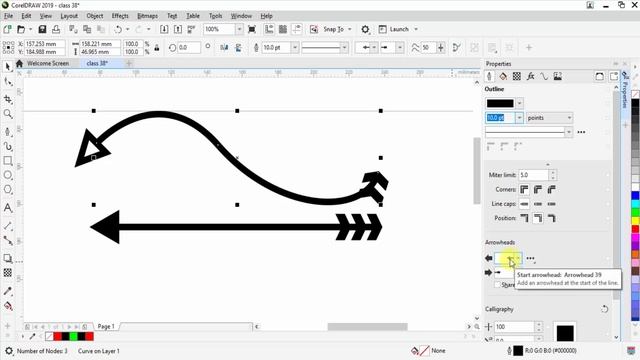The image size is (640, 360).
Task: Open the outline color dropdown in Properties
Action: click(x=519, y=103)
